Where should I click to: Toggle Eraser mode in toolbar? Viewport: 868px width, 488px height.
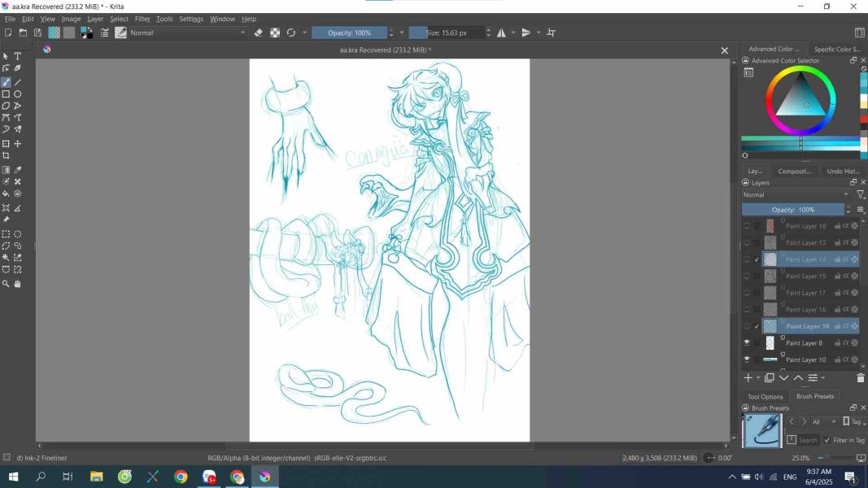pyautogui.click(x=259, y=33)
